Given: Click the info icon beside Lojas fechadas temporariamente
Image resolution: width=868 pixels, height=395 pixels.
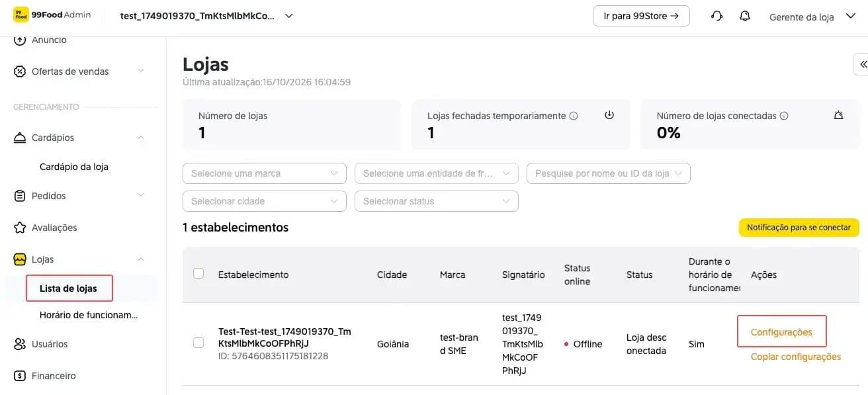Looking at the screenshot, I should tap(574, 116).
